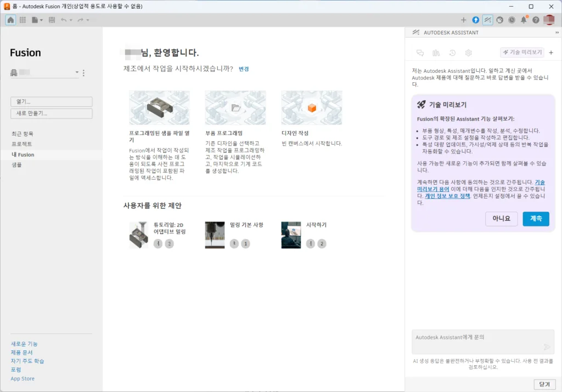The width and height of the screenshot is (562, 392).
Task: Select 프로젝트 in the sidebar
Action: click(x=22, y=144)
